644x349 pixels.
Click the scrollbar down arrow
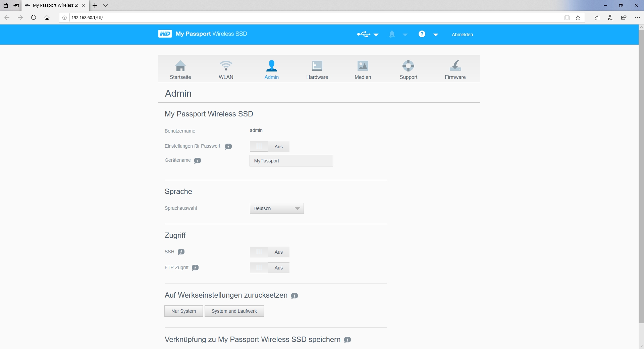click(x=641, y=346)
